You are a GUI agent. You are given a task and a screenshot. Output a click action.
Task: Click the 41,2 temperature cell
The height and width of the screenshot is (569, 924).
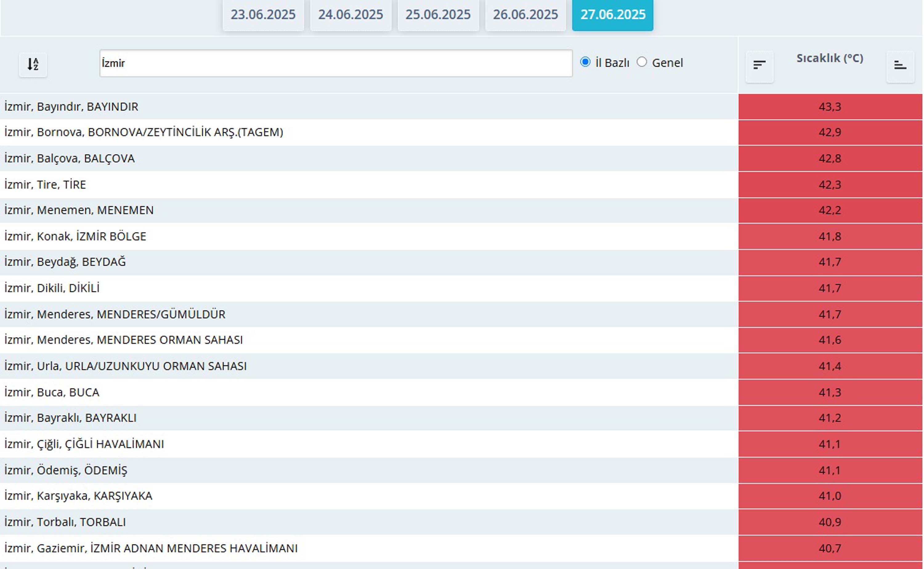click(830, 418)
